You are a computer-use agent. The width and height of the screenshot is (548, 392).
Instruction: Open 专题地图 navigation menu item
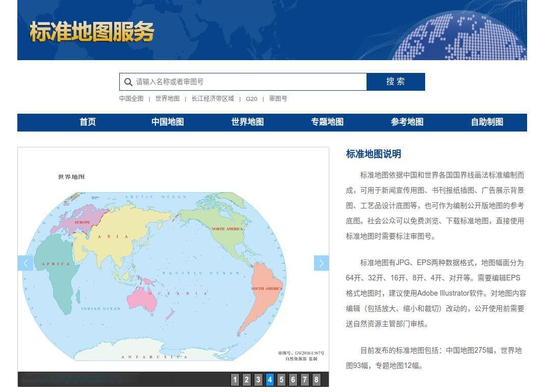[x=327, y=122]
